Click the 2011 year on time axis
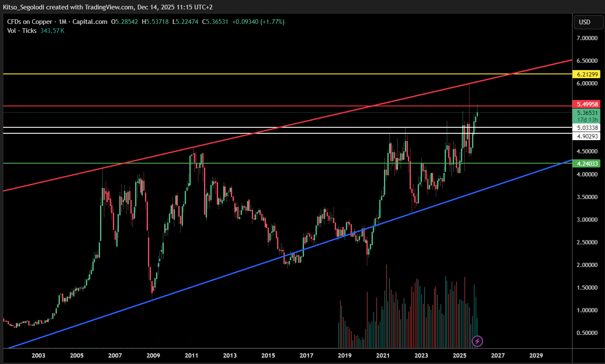The height and width of the screenshot is (364, 605). pos(192,355)
